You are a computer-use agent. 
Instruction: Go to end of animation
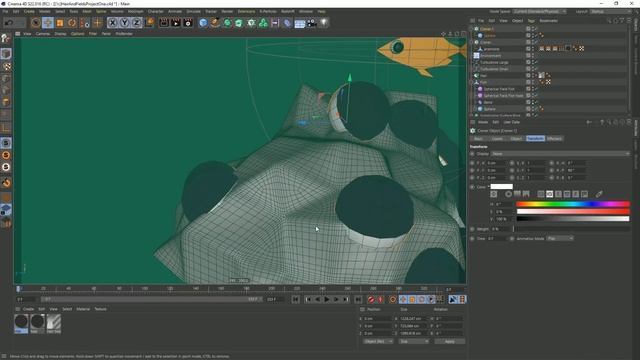[358, 299]
